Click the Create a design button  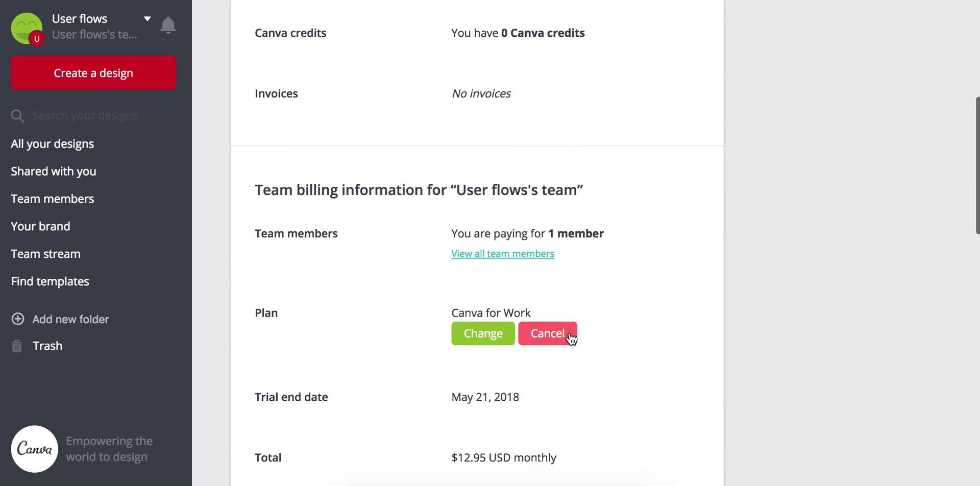pos(93,73)
